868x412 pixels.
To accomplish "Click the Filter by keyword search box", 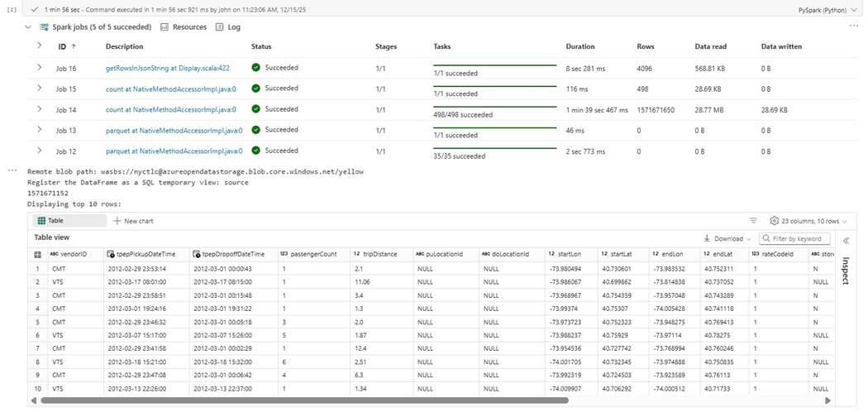I will pyautogui.click(x=794, y=238).
